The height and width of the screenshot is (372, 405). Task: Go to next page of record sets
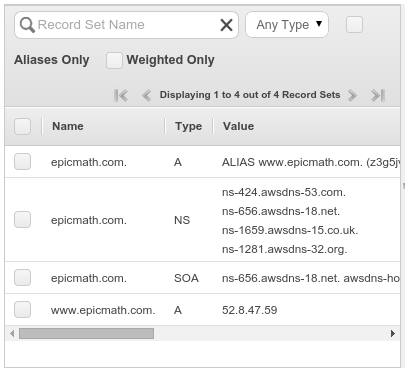pyautogui.click(x=352, y=96)
